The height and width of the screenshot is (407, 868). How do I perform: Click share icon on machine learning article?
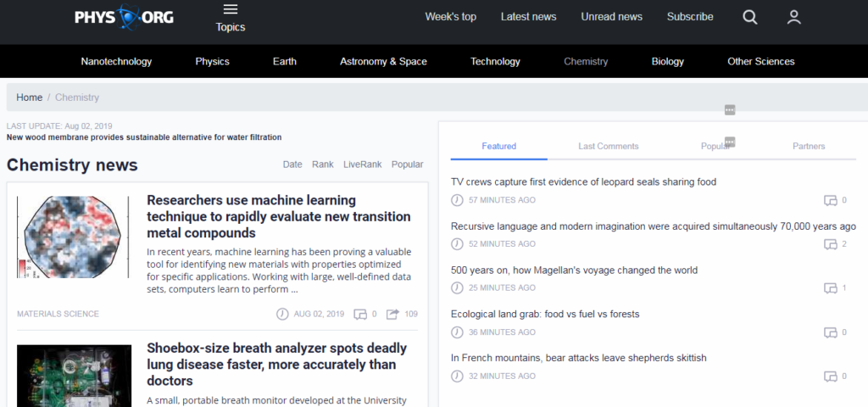click(392, 315)
